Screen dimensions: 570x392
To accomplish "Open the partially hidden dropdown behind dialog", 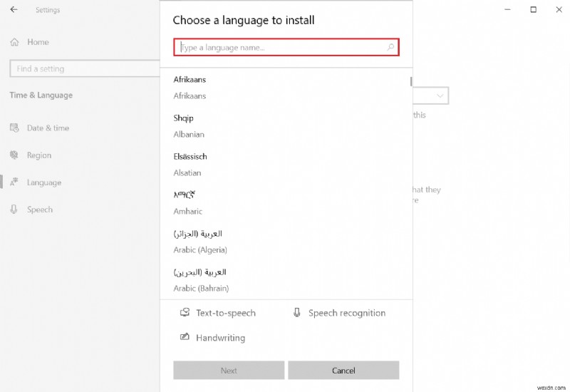I will [440, 96].
